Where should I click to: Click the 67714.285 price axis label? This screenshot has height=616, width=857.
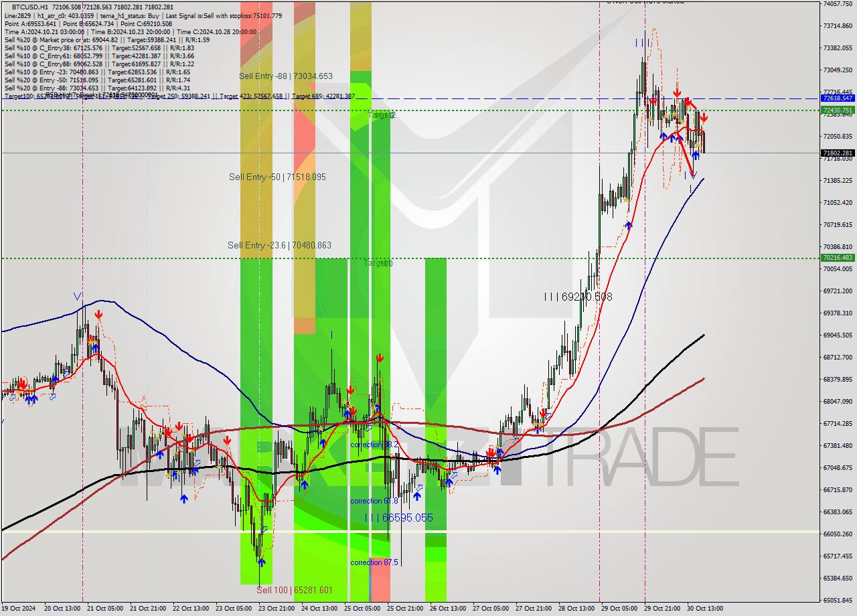coord(838,424)
